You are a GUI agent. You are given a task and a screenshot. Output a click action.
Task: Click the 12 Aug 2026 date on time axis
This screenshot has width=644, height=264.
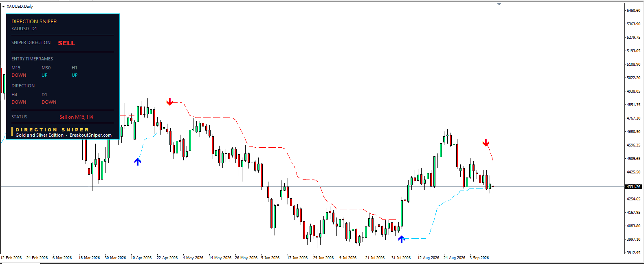point(428,258)
